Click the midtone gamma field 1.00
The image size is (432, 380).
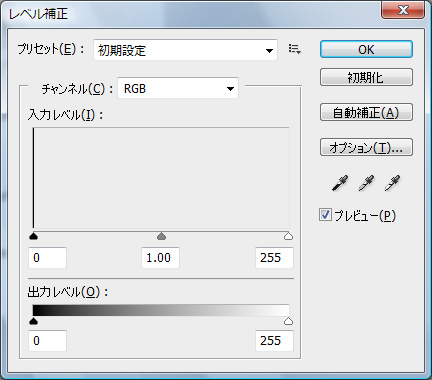160,258
